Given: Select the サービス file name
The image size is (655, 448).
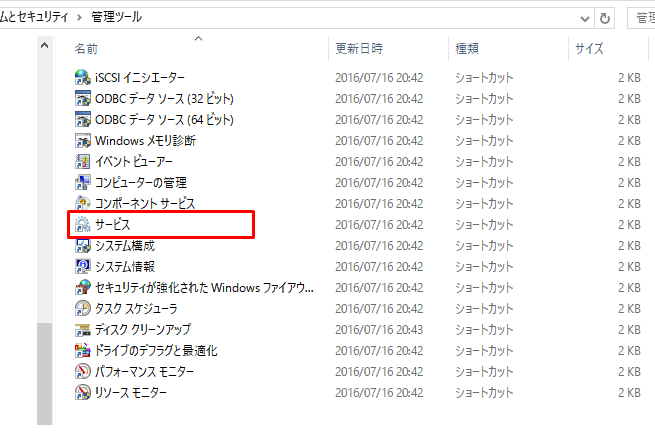Looking at the screenshot, I should [x=113, y=224].
